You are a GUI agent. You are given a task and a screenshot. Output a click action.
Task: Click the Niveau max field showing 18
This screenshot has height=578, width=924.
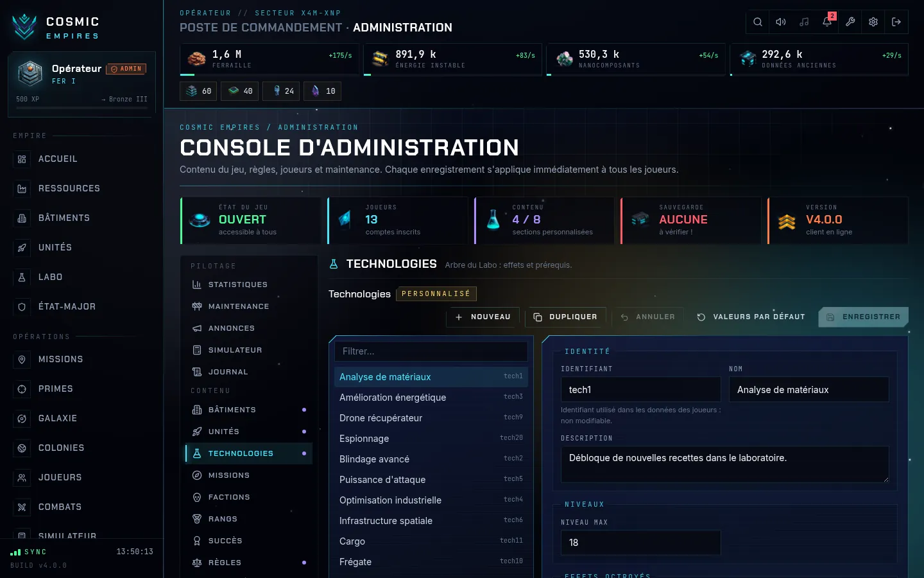pyautogui.click(x=641, y=543)
